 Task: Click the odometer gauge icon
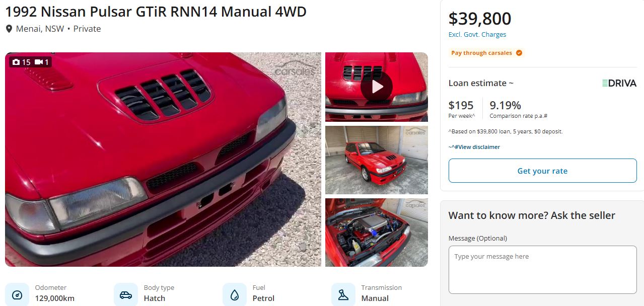17,295
